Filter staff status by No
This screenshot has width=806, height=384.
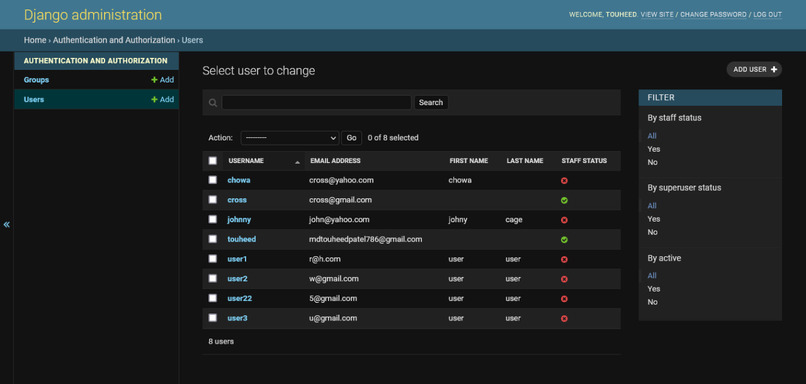point(652,162)
